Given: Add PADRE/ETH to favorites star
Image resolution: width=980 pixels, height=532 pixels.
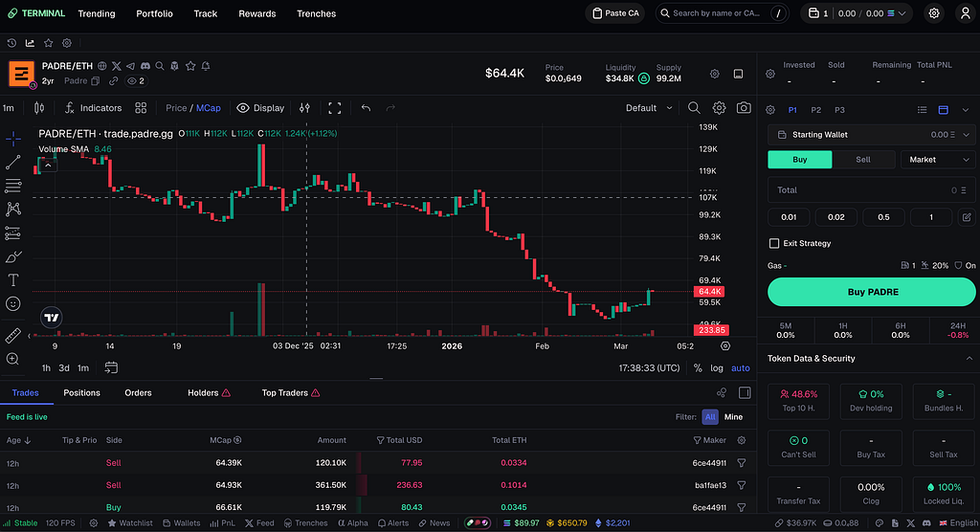Looking at the screenshot, I should tap(190, 66).
